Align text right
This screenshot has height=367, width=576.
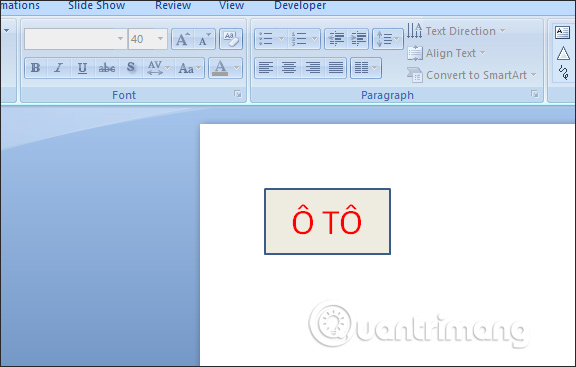[313, 68]
